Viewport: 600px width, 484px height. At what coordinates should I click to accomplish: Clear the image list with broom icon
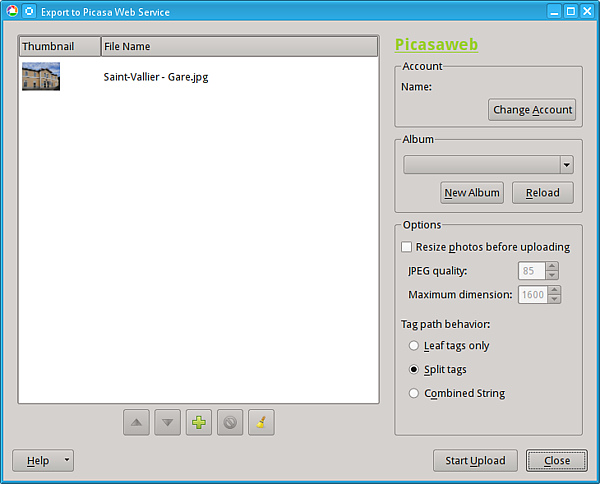[x=261, y=422]
